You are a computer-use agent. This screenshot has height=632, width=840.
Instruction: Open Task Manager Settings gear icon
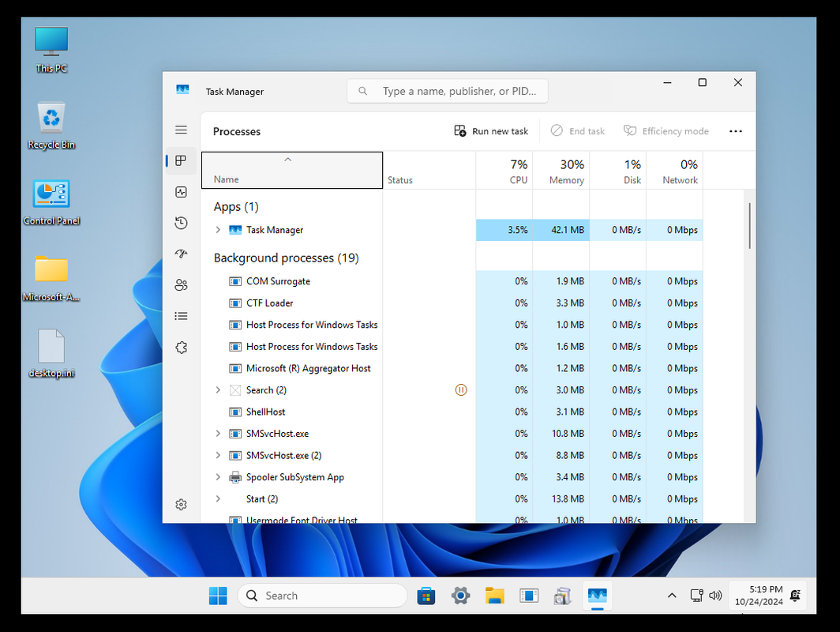pyautogui.click(x=181, y=505)
